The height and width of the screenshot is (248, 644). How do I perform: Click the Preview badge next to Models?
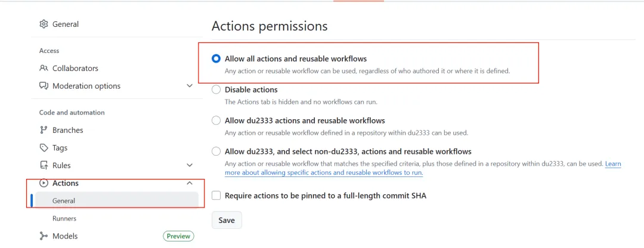click(179, 236)
